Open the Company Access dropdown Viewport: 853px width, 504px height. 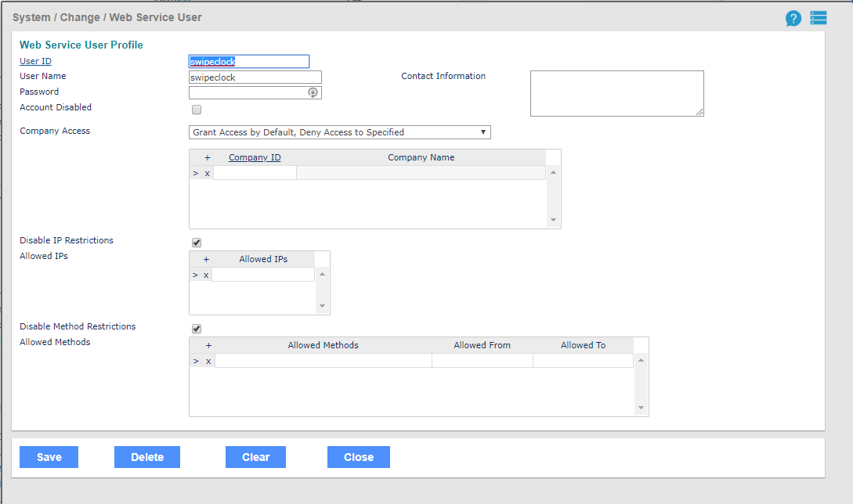point(340,132)
